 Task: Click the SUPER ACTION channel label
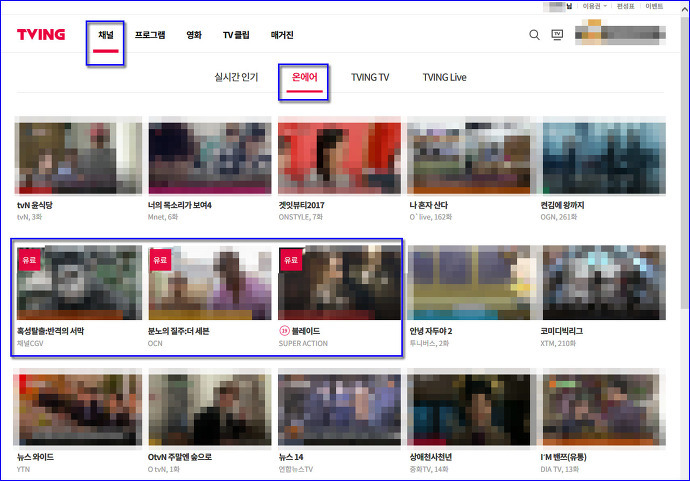tap(303, 343)
